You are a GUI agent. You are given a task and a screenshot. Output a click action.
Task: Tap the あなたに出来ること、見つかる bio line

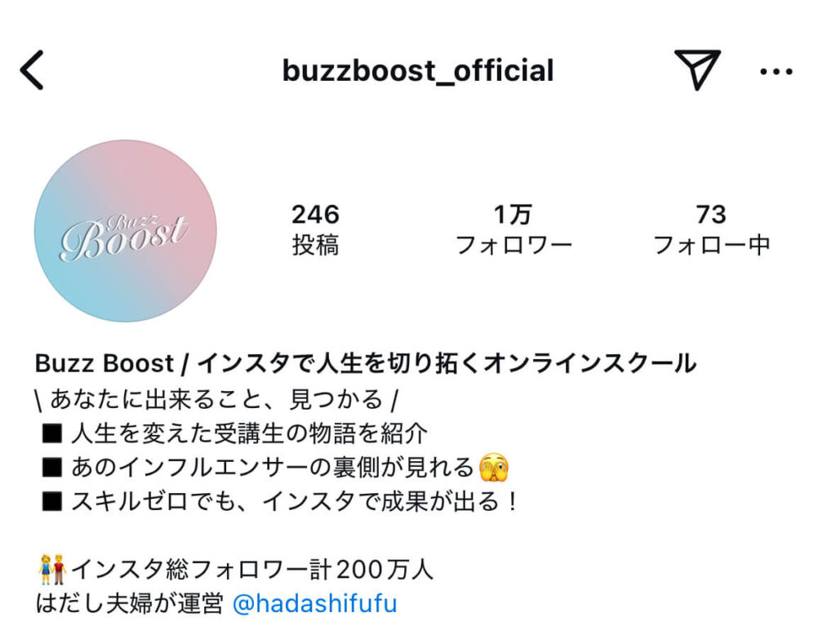(x=216, y=399)
